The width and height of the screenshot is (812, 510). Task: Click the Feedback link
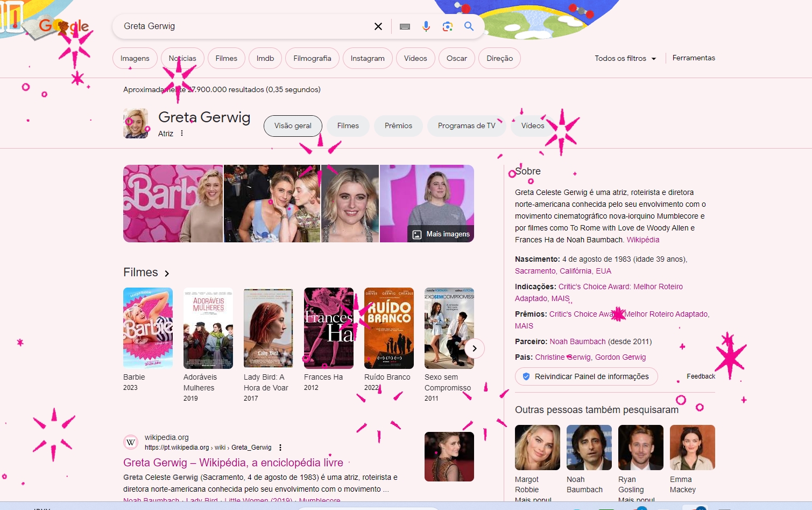coord(701,376)
